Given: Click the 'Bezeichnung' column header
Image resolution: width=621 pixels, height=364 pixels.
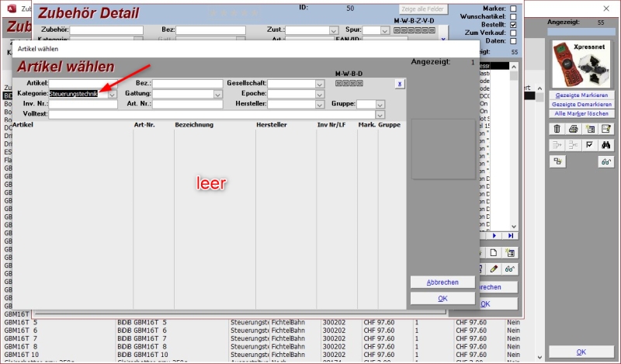Looking at the screenshot, I should (x=194, y=125).
